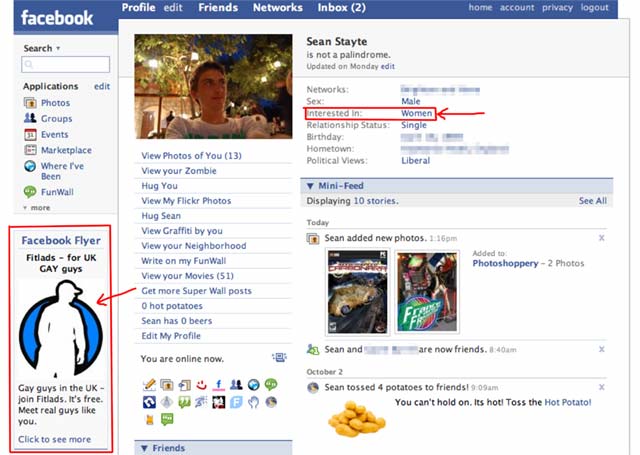Collapse the Mini-Feed section triangle
The height and width of the screenshot is (455, 640).
click(310, 186)
